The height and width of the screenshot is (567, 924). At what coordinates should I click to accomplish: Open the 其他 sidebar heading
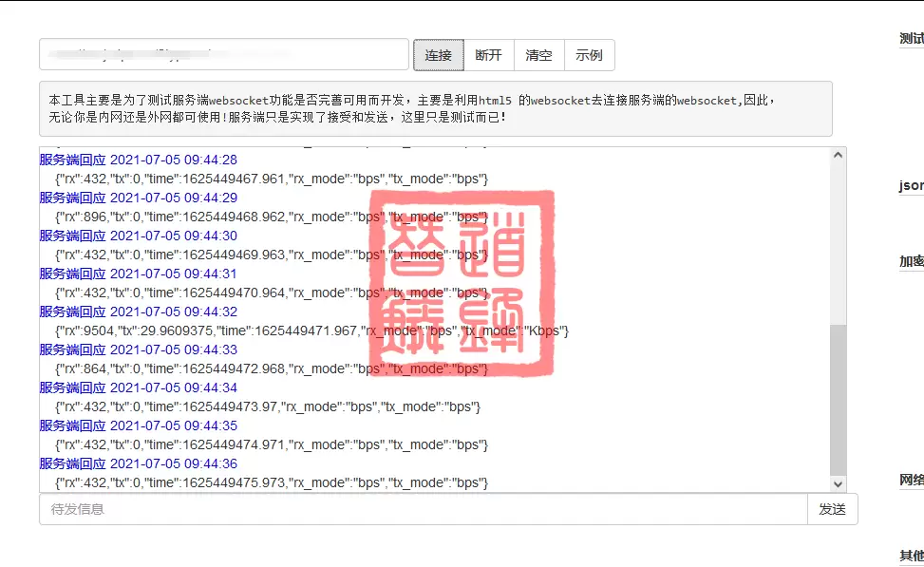pos(911,556)
